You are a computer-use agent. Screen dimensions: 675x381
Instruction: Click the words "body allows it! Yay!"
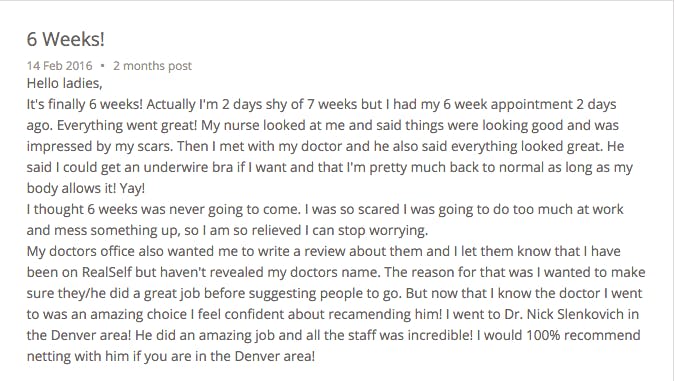[86, 188]
